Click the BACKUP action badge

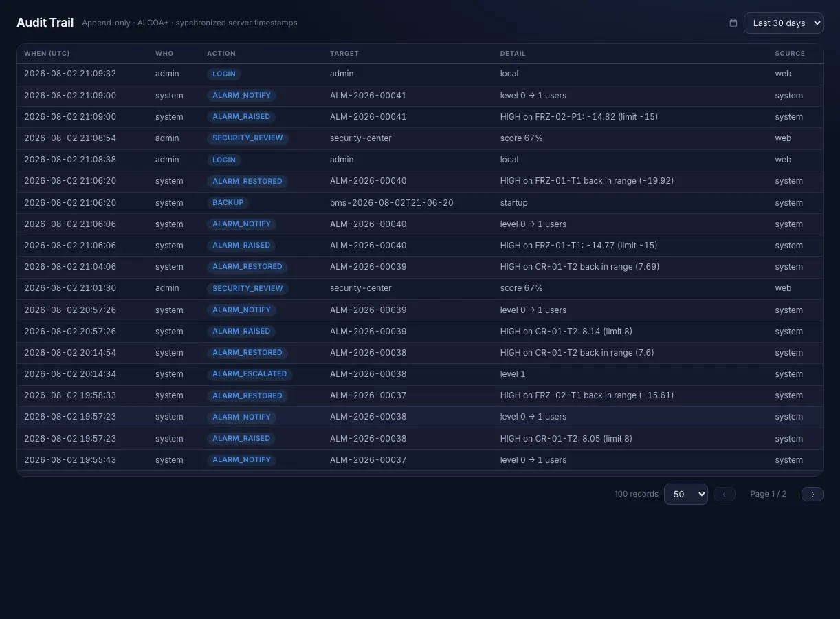click(228, 203)
